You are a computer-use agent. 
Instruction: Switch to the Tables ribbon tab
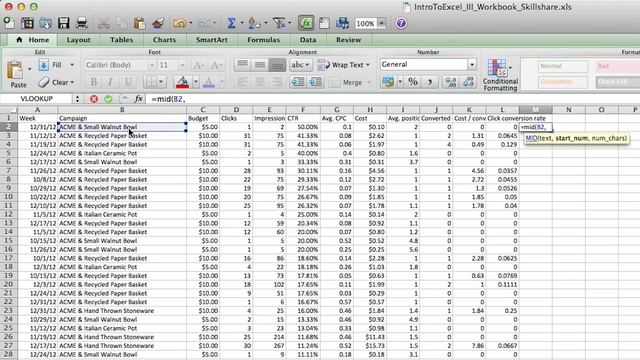121,40
